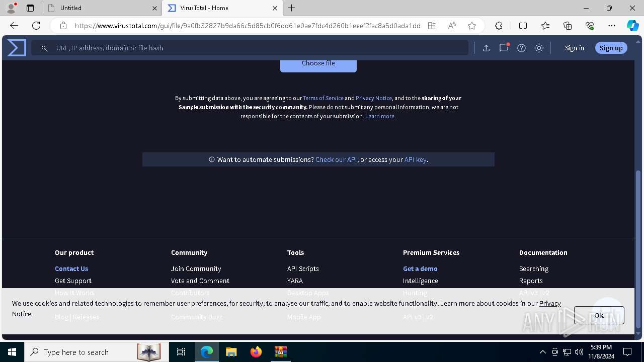Open Join Community footer link
Screen dimensions: 644x362
pyautogui.click(x=196, y=268)
